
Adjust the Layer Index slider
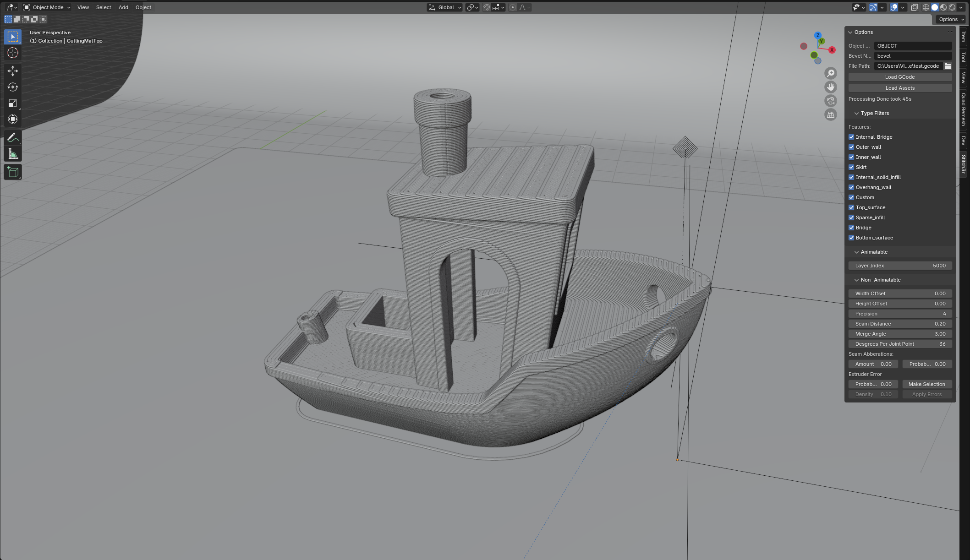point(900,266)
